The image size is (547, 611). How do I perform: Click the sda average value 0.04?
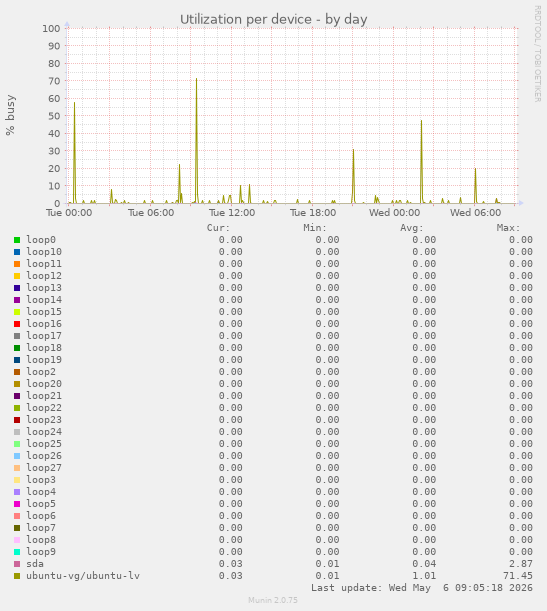click(424, 564)
